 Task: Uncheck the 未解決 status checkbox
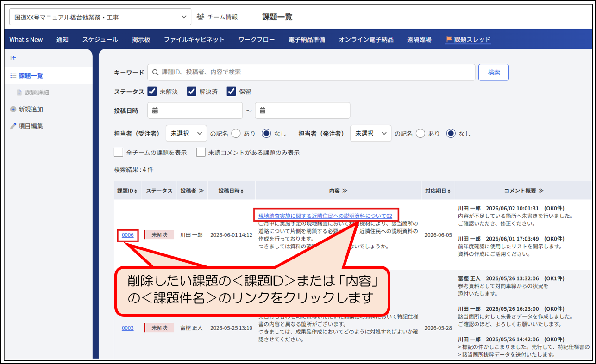click(x=152, y=92)
